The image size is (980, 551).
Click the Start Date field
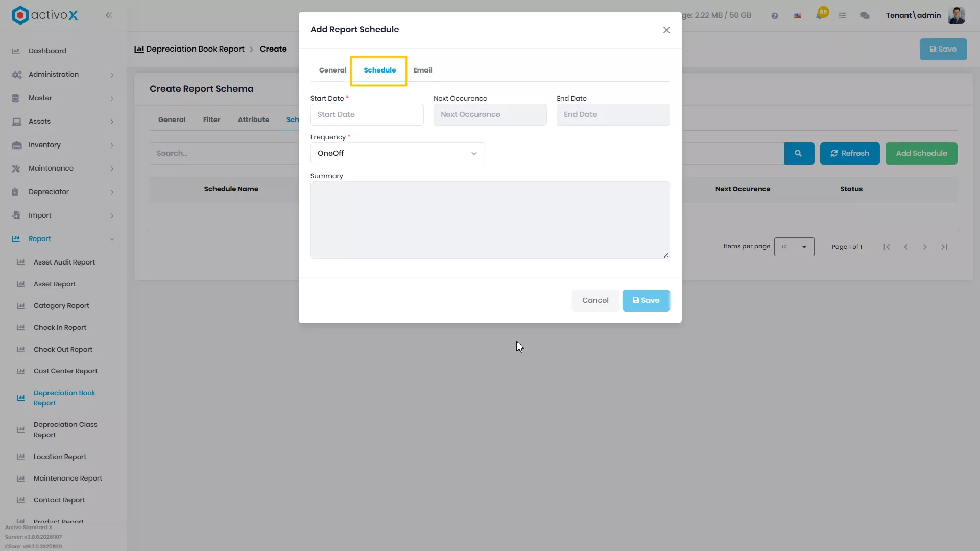[367, 115]
